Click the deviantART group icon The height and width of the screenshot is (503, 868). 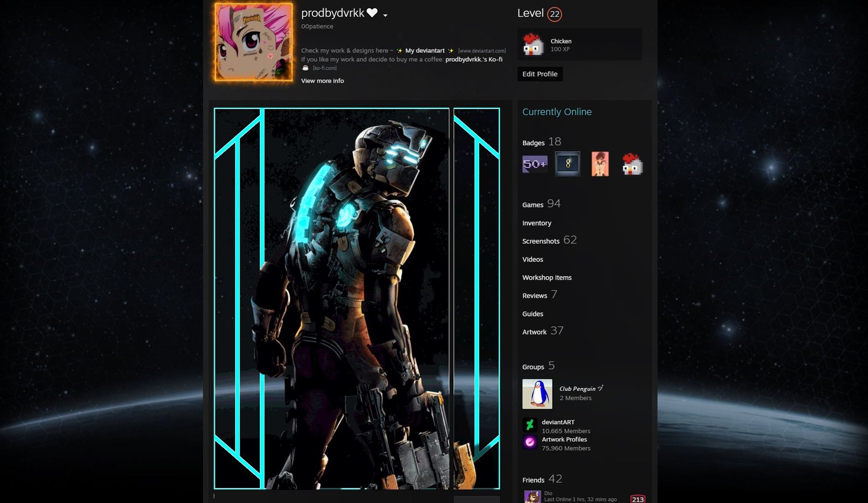[529, 425]
